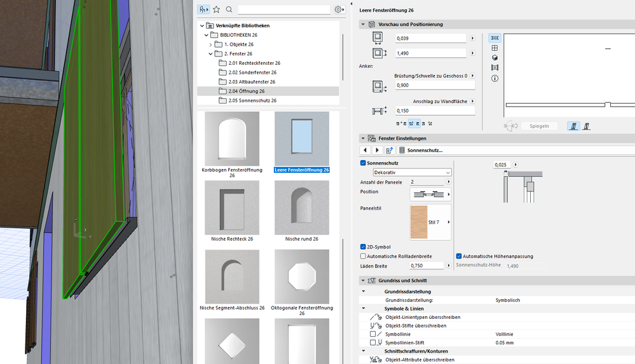
Task: Open the 2.01 Rechteckfenster 26 folder
Action: [x=254, y=63]
